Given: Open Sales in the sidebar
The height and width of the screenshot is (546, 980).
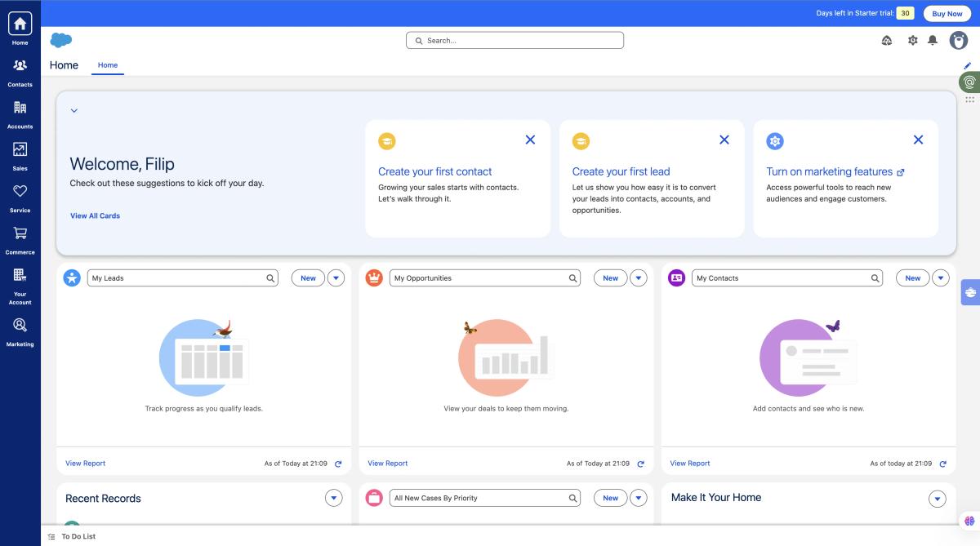Looking at the screenshot, I should point(20,156).
